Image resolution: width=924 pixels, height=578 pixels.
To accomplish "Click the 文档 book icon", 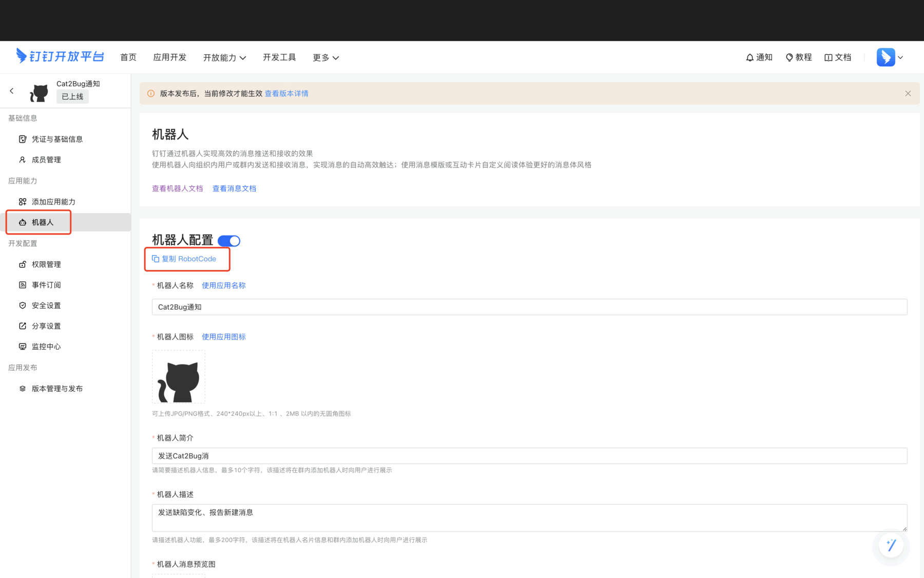I will tap(828, 57).
